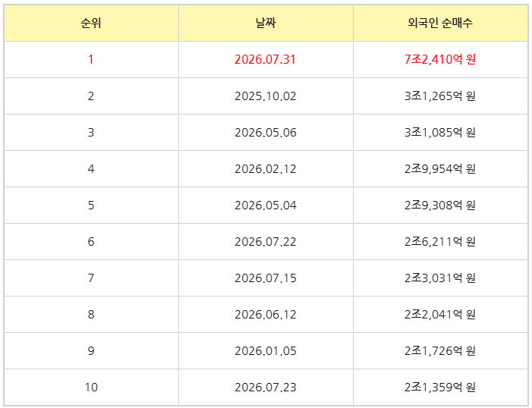Viewport: 532px width, 408px height.
Task: Select the date 2026.01.05
Action: point(266,351)
